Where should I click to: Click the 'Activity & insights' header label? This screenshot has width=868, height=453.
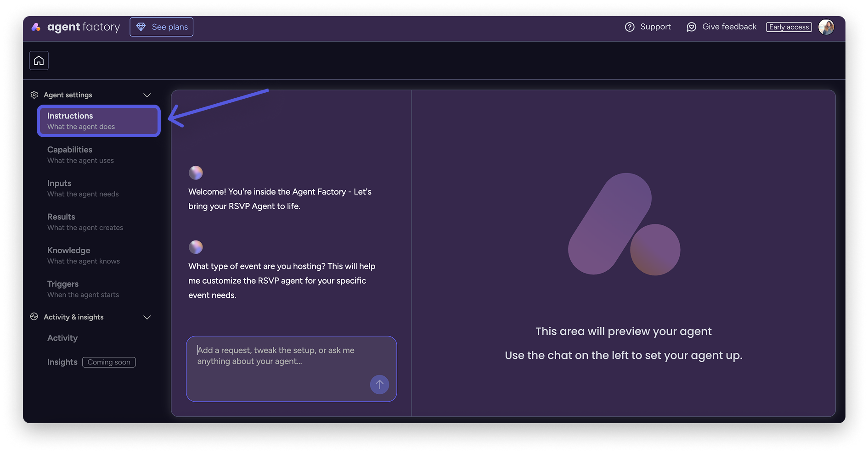point(73,317)
